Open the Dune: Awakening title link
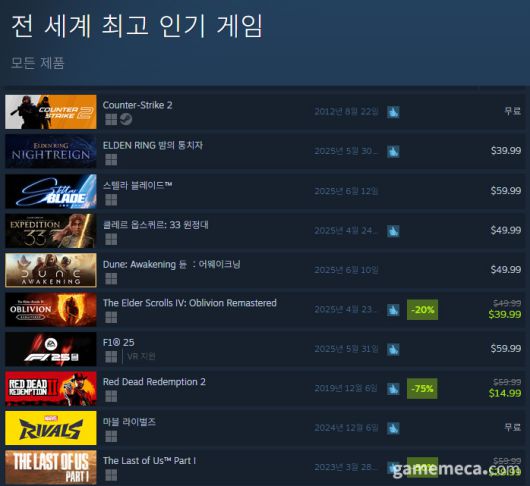 click(x=171, y=264)
